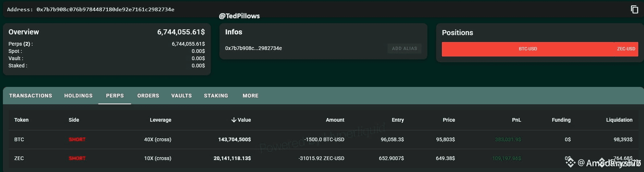Open the TRANSACTIONS tab
This screenshot has height=172, width=644.
point(30,96)
